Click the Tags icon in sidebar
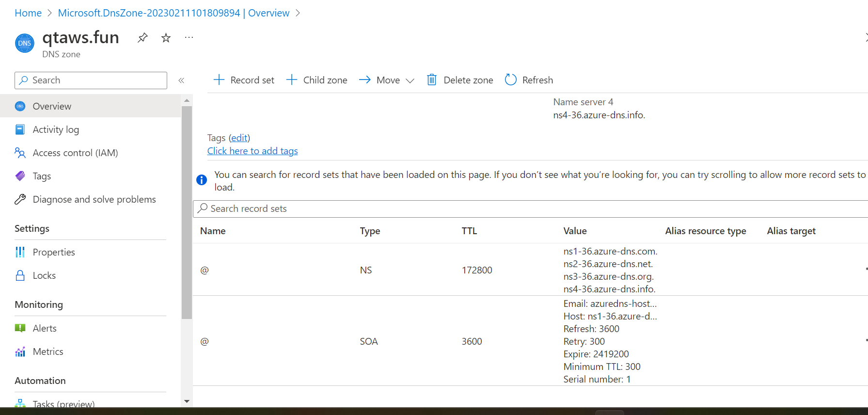 click(20, 176)
